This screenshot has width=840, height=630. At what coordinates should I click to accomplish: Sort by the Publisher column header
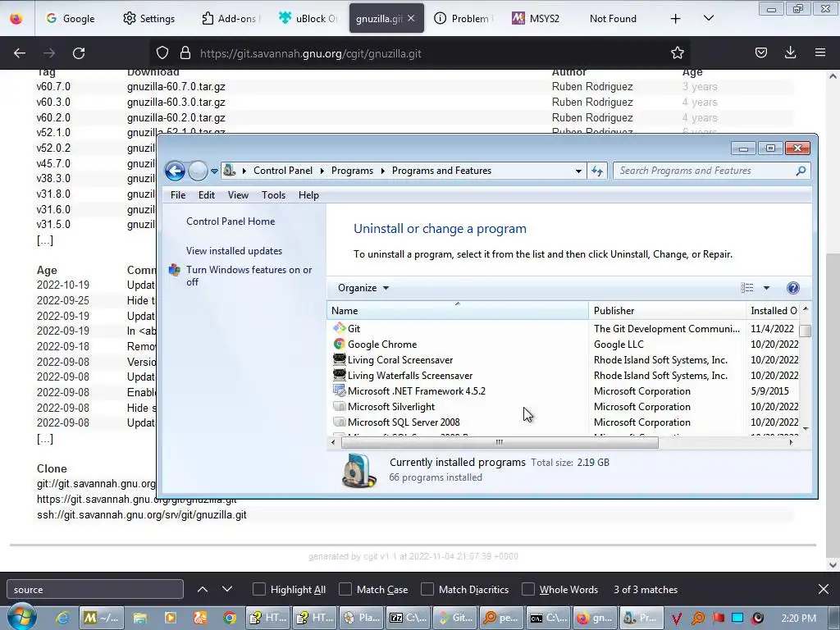(x=667, y=311)
